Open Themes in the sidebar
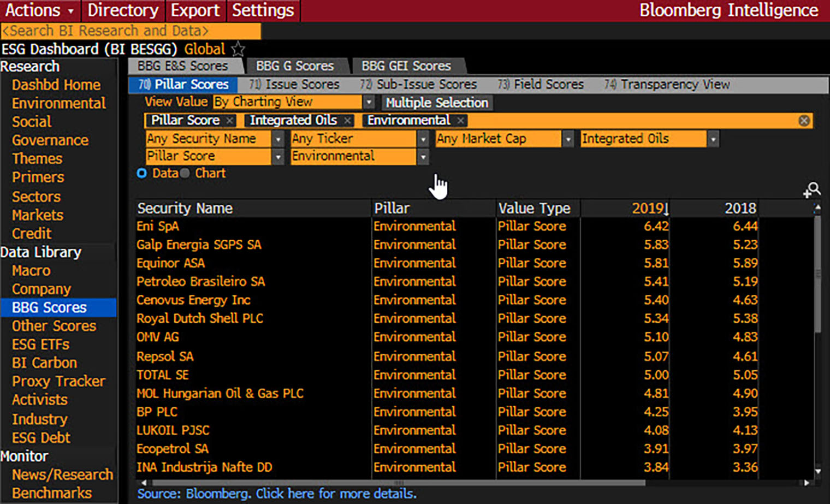 37,159
